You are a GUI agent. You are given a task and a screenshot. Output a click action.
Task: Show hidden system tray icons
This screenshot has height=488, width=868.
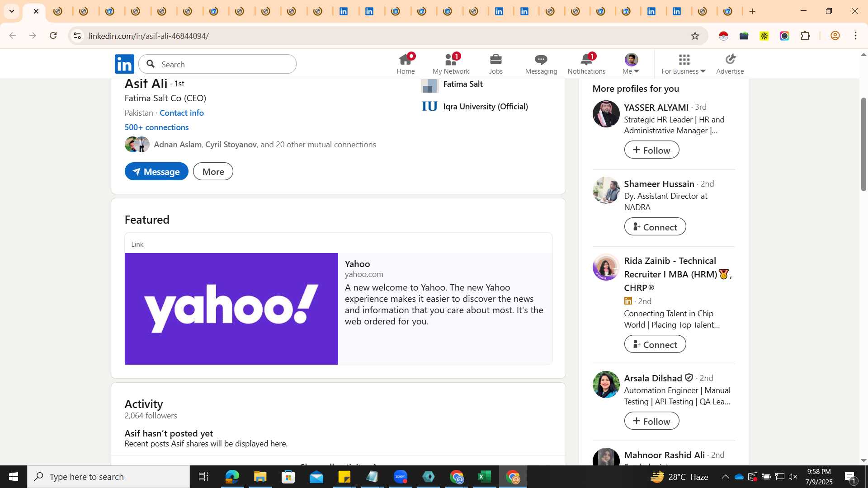click(x=725, y=477)
